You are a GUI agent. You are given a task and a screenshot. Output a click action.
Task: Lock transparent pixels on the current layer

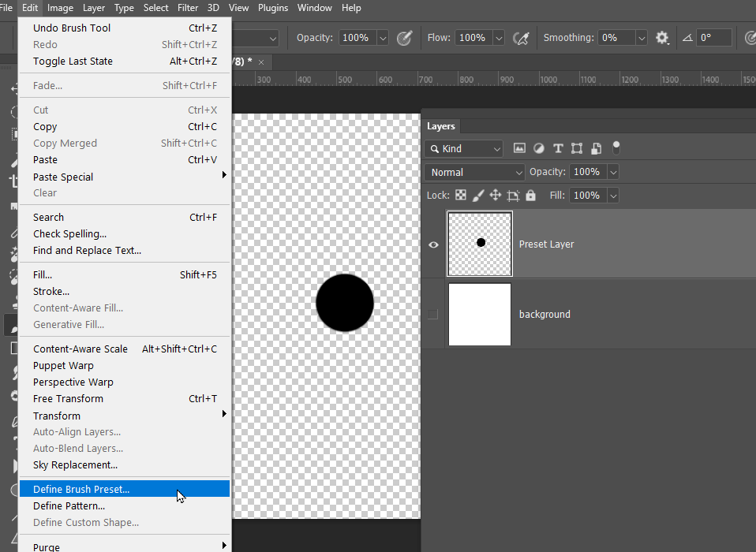tap(460, 195)
